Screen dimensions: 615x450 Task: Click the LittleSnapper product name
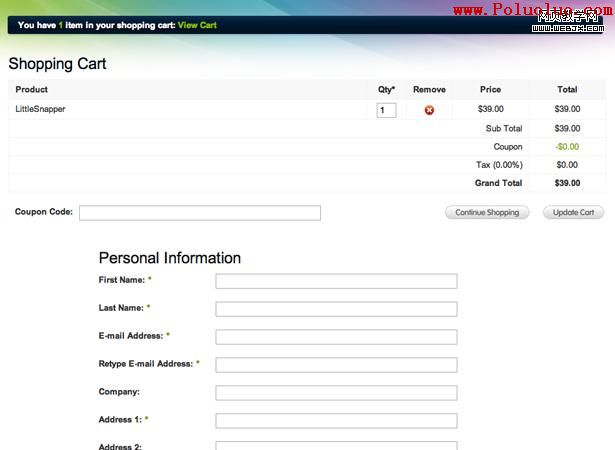(x=40, y=109)
